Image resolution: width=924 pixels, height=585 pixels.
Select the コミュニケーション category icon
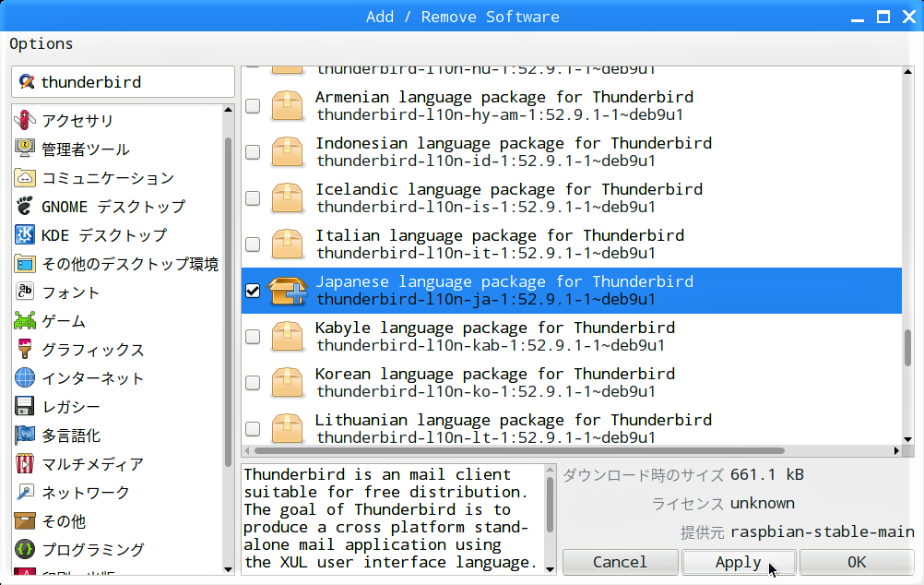coord(25,177)
